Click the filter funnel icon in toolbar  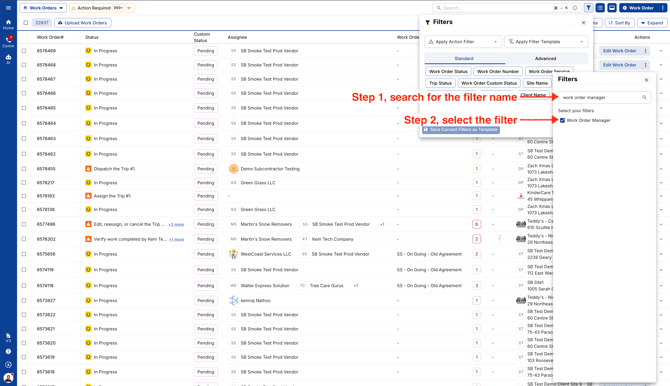click(588, 8)
